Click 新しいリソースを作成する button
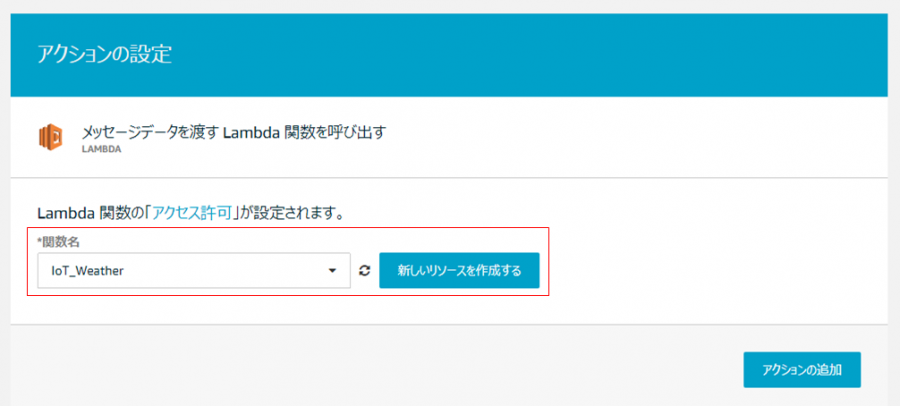The width and height of the screenshot is (900, 406). tap(459, 270)
